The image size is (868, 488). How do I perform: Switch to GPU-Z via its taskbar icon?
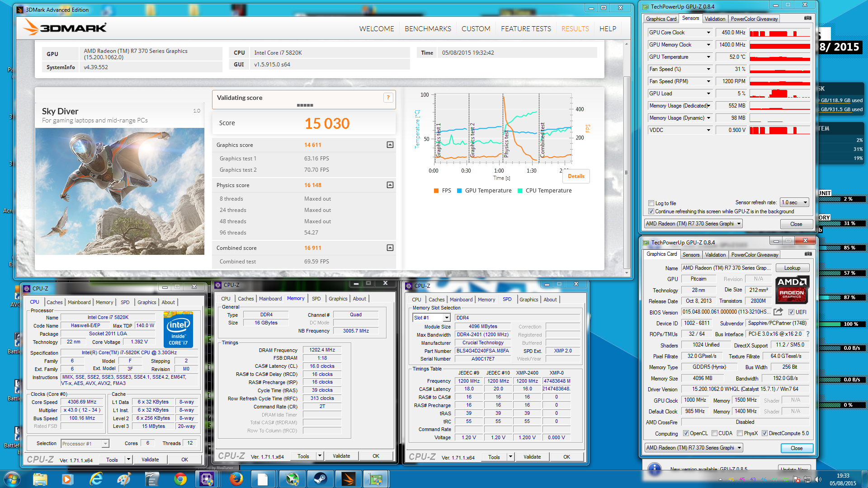click(376, 479)
